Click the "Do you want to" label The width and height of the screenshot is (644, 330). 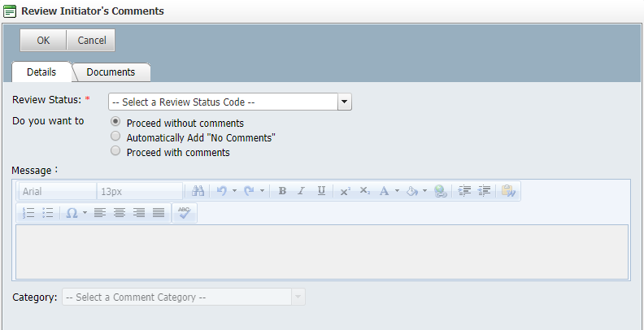tap(48, 121)
